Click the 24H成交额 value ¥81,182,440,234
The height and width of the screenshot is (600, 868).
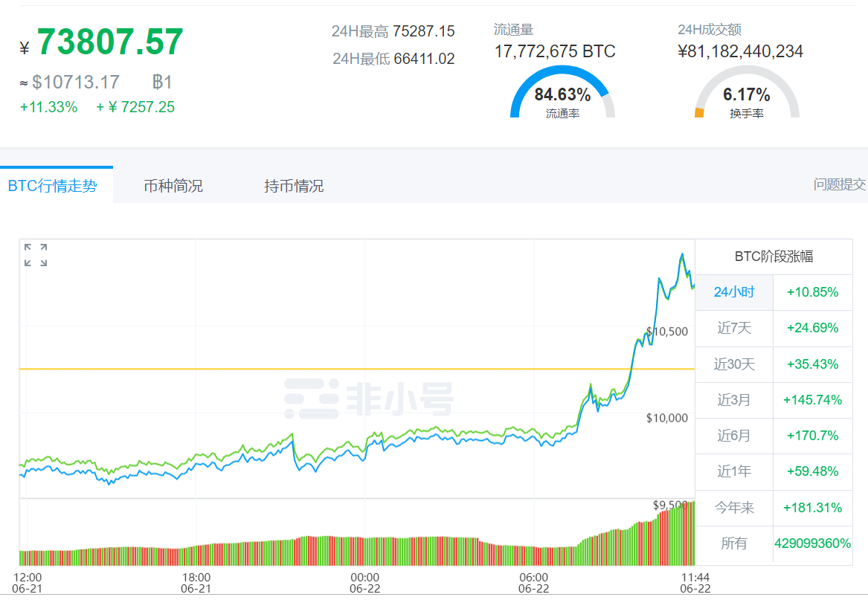pyautogui.click(x=740, y=51)
